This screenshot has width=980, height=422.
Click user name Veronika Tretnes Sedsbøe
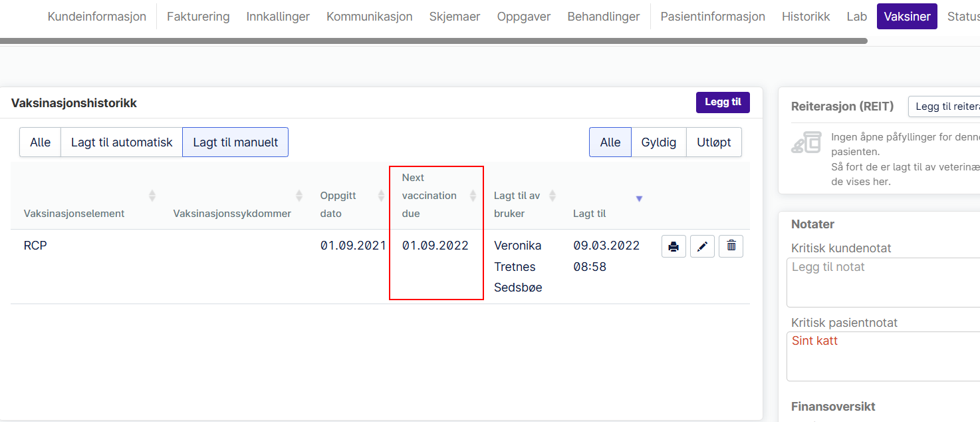(518, 266)
